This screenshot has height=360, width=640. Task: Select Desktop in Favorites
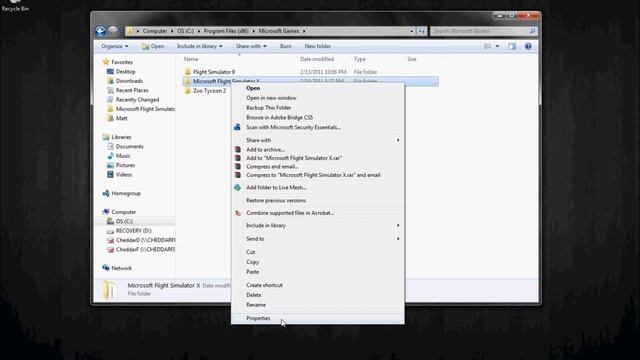125,71
